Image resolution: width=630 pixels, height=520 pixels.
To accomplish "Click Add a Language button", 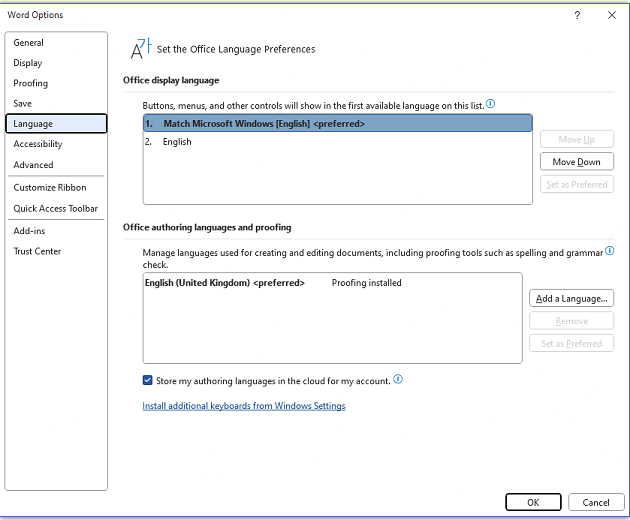I will click(571, 299).
